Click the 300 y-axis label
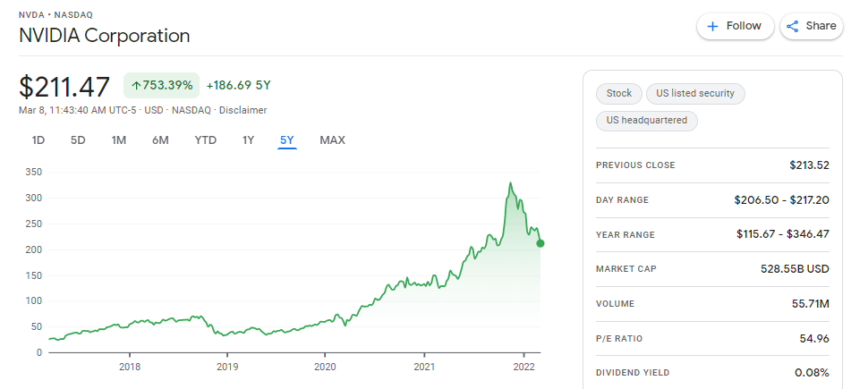The image size is (868, 389). pos(33,199)
